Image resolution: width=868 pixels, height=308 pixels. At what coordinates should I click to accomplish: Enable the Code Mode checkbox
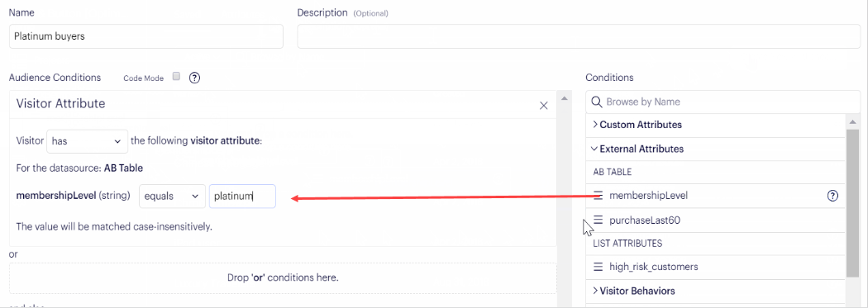point(176,77)
